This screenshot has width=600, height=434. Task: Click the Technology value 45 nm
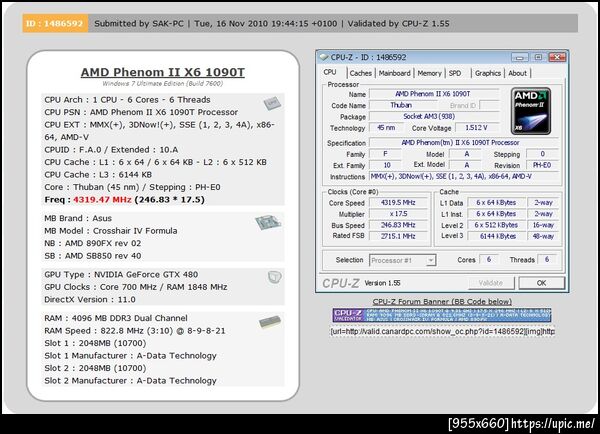(386, 128)
